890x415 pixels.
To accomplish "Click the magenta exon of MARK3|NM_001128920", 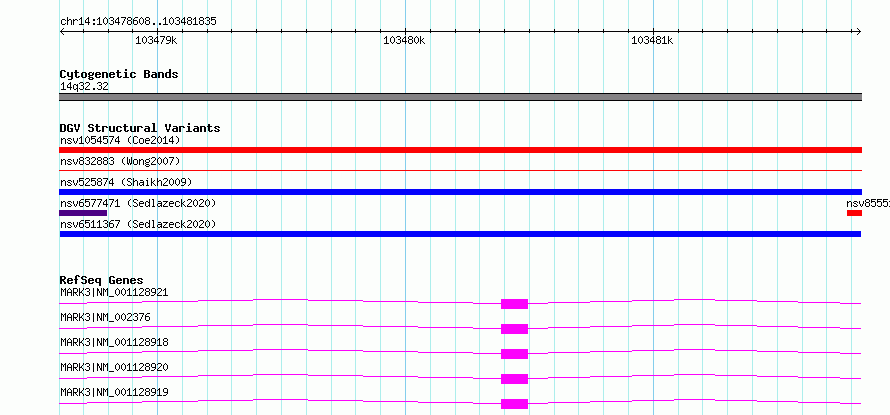I will (514, 379).
